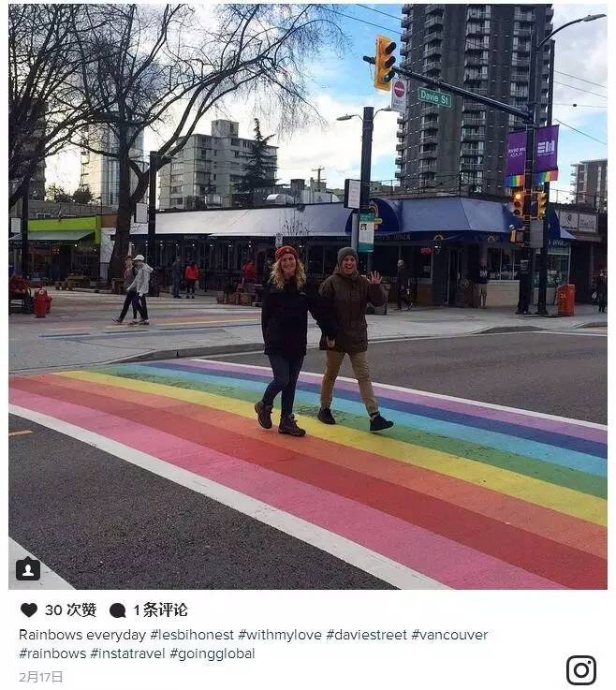Open the #lesbihonest hashtag
Image resolution: width=616 pixels, height=690 pixels.
[x=192, y=635]
